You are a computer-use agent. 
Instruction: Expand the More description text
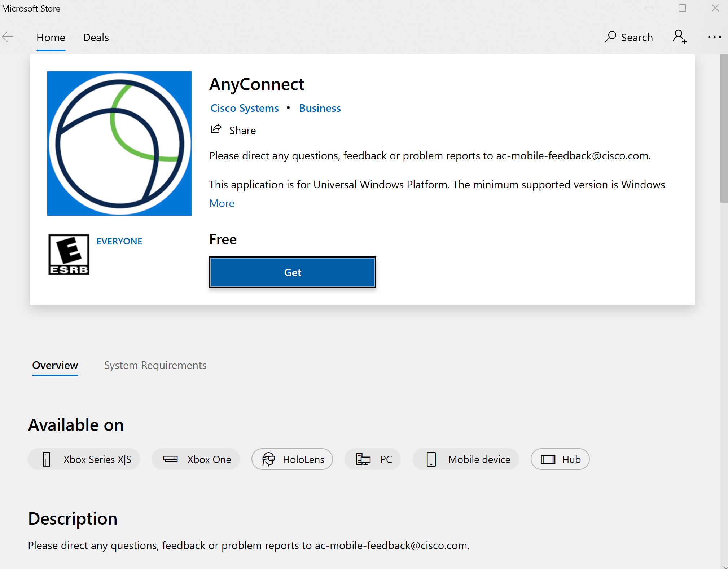point(221,203)
